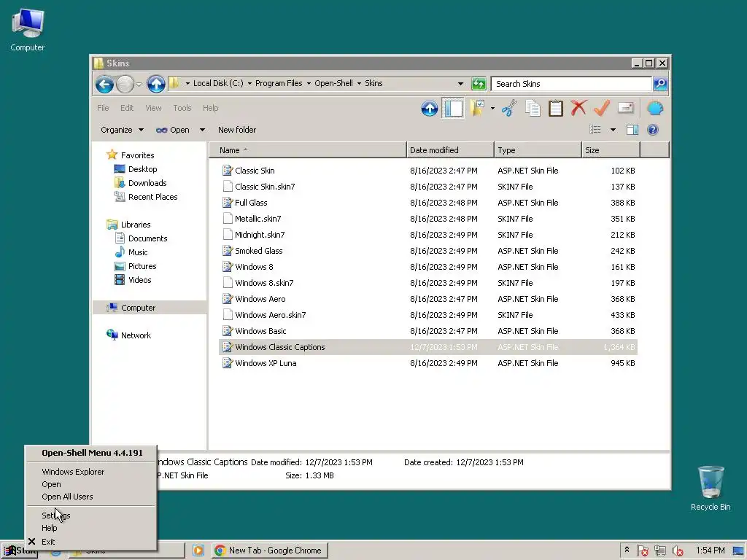Click the New folder button
The width and height of the screenshot is (747, 560).
click(x=237, y=130)
